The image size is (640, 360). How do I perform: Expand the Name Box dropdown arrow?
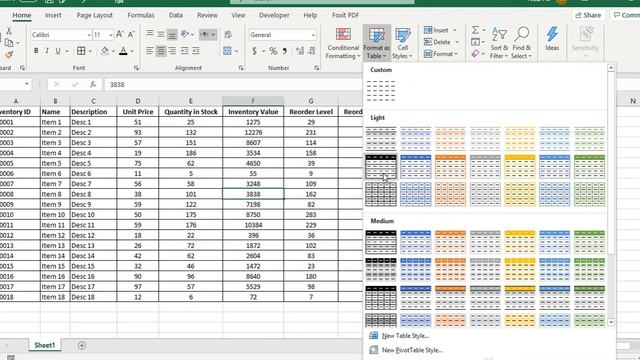coord(27,84)
